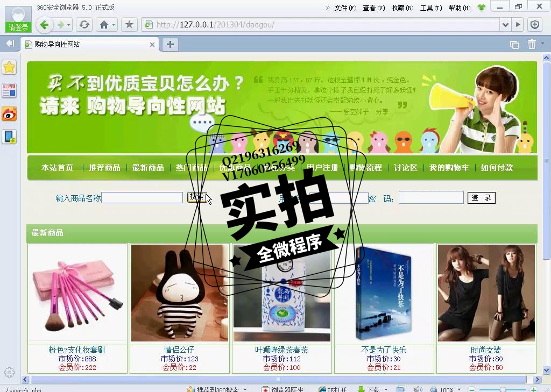Click the tab restore windows icon
Image resolution: width=551 pixels, height=392 pixels.
514,44
